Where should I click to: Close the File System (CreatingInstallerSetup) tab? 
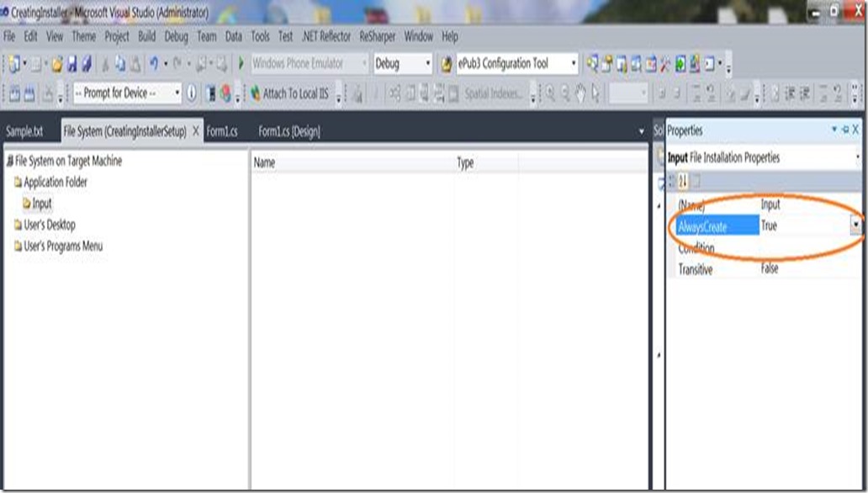click(196, 131)
